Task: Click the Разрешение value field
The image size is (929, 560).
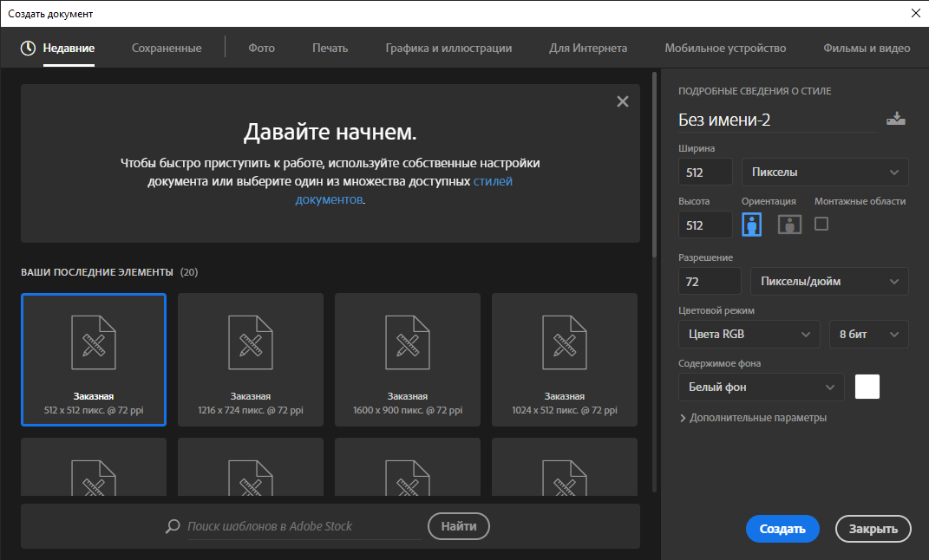Action: pyautogui.click(x=710, y=281)
